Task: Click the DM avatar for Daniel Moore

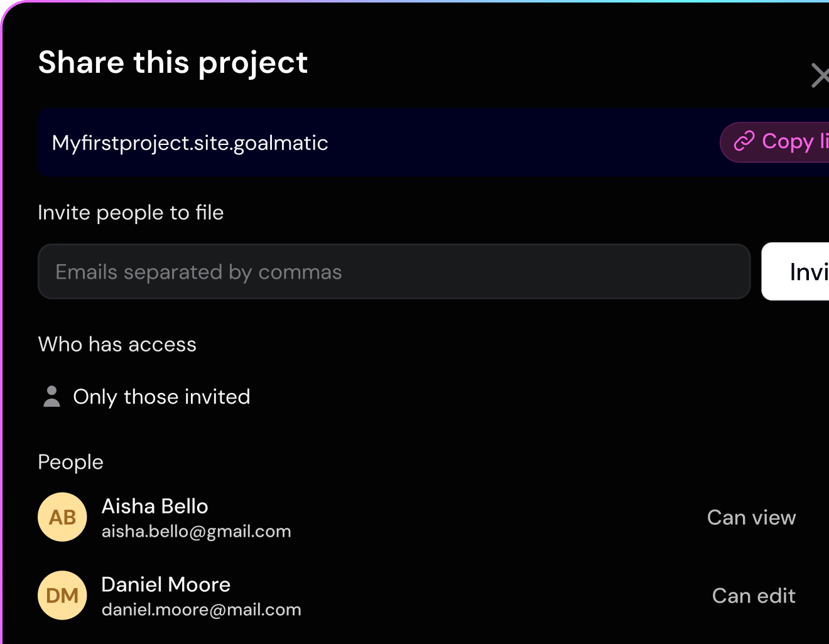Action: pyautogui.click(x=62, y=595)
